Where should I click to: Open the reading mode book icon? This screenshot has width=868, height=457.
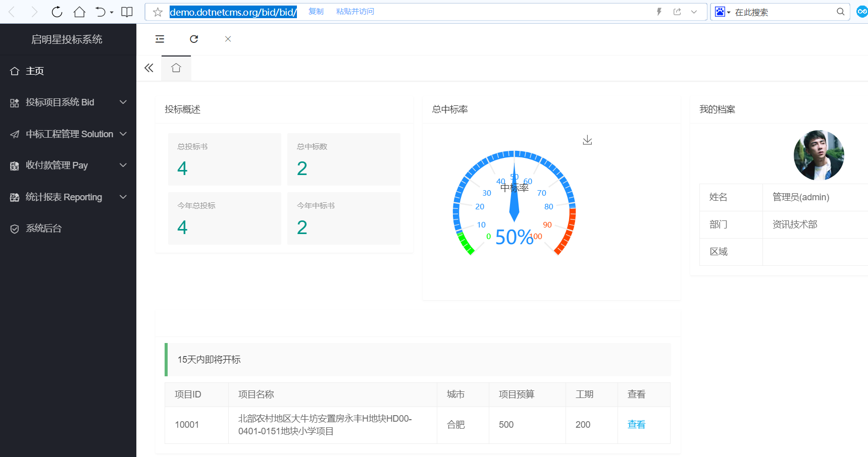(x=127, y=12)
